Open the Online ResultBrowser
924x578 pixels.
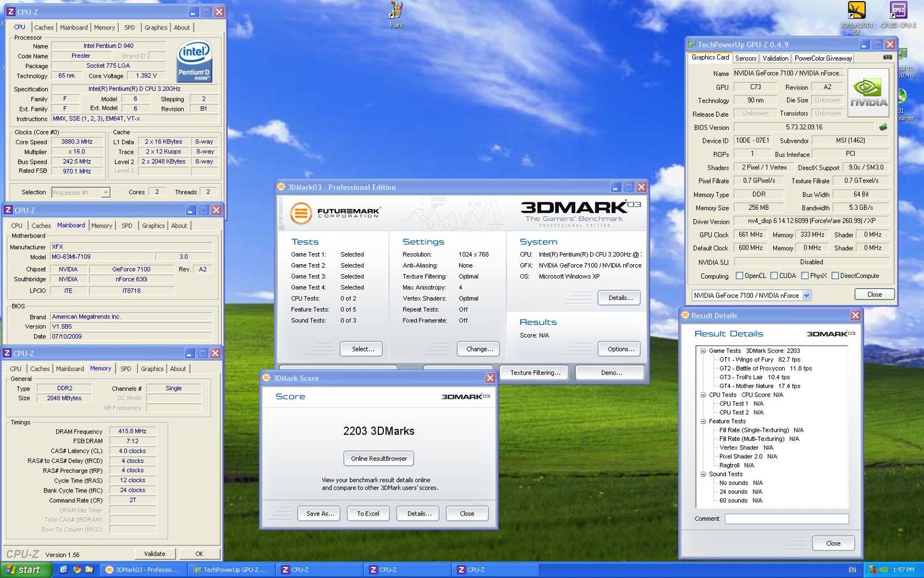(x=379, y=458)
